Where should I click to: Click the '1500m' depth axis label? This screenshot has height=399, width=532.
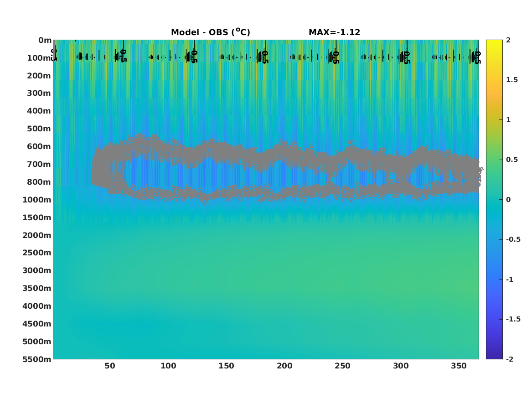37,218
